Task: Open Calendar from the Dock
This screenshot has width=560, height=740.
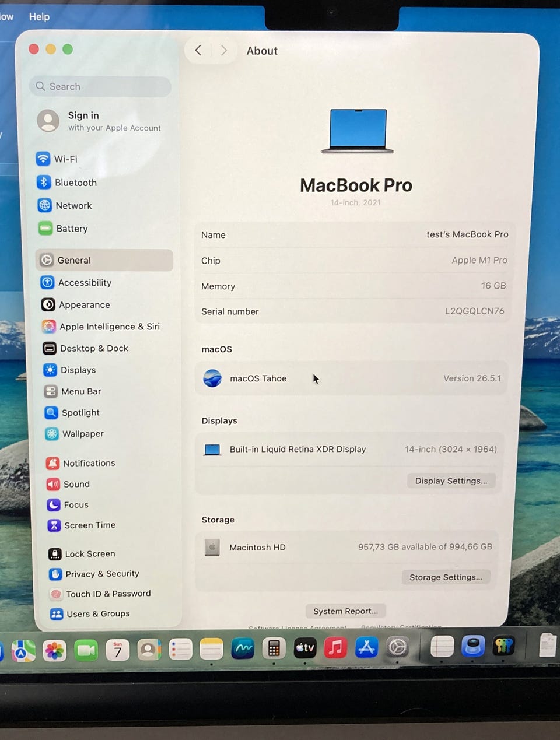Action: [x=117, y=650]
